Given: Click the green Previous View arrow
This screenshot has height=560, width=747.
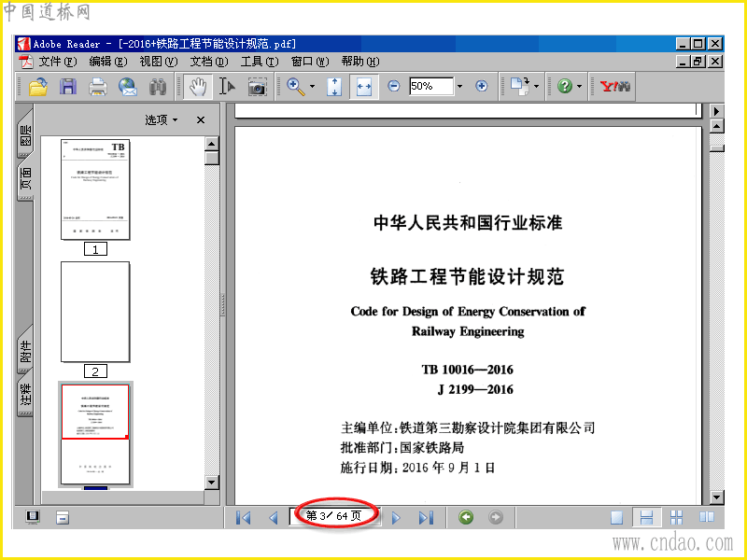Looking at the screenshot, I should click(x=466, y=517).
